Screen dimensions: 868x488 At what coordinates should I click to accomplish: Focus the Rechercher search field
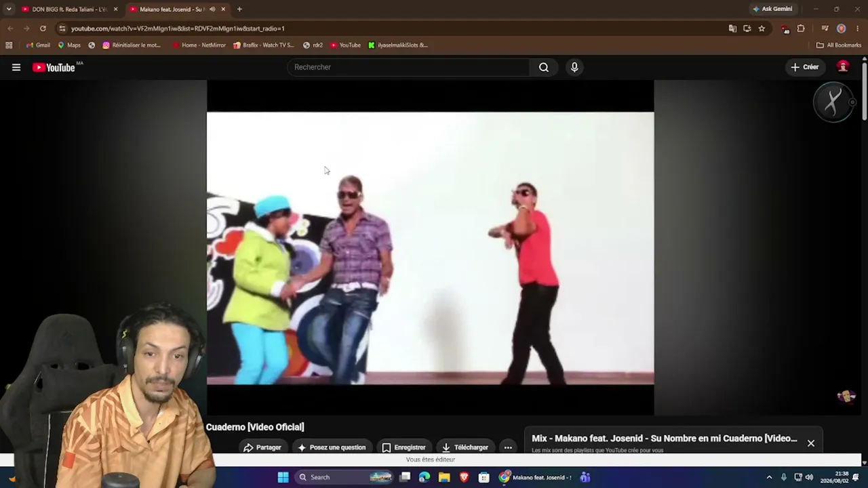coord(409,67)
